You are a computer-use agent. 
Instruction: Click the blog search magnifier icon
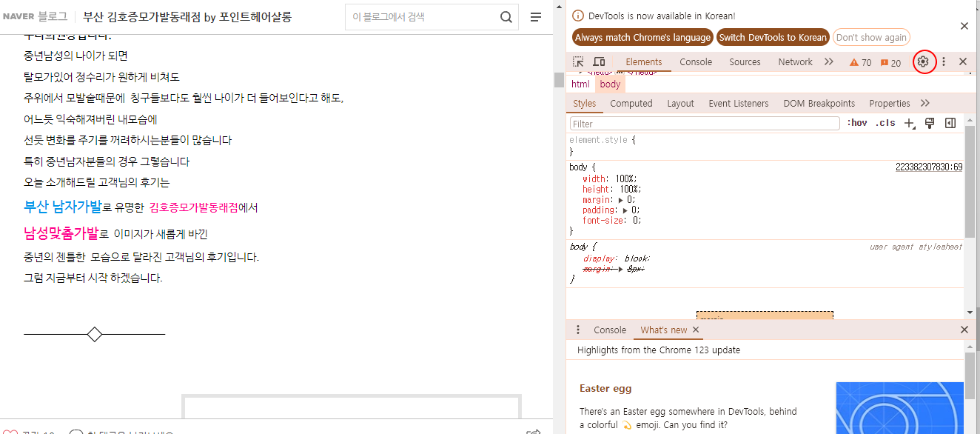tap(506, 17)
